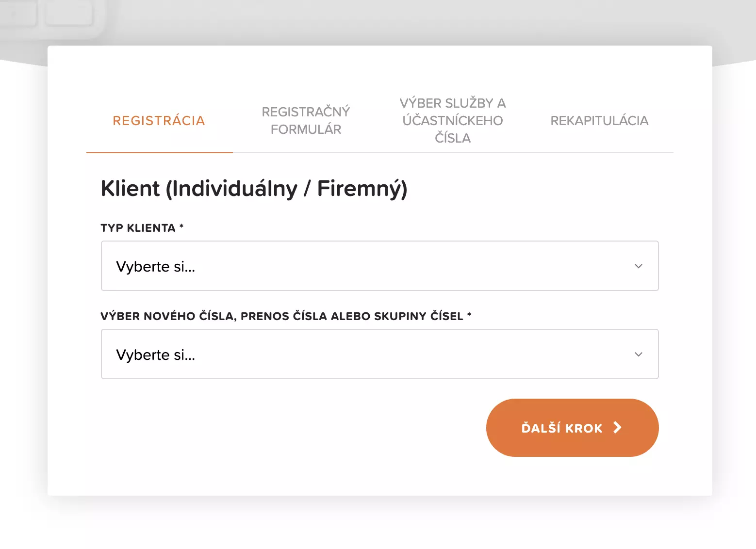Screen dimensions: 756x549
Task: Open the VÝBER SLUŽBY A ÚČASTNÍCKEHO ČÍSLA step
Action: (x=452, y=120)
